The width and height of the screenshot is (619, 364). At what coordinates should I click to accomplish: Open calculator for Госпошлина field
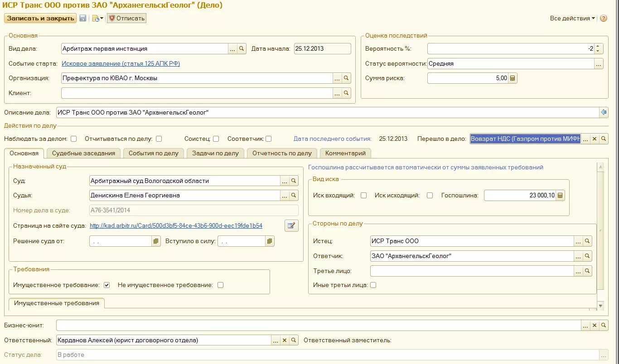point(560,196)
